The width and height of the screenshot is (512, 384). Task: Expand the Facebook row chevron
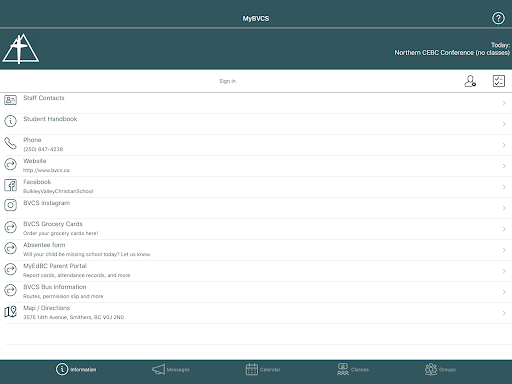[504, 187]
